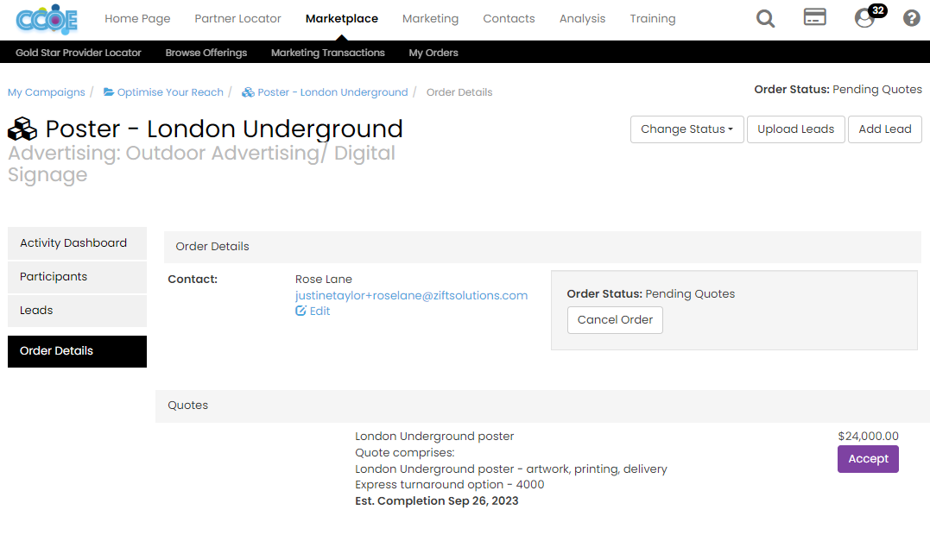Viewport: 930px width, 560px height.
Task: Accept the $24,000.00 quote
Action: [x=868, y=459]
